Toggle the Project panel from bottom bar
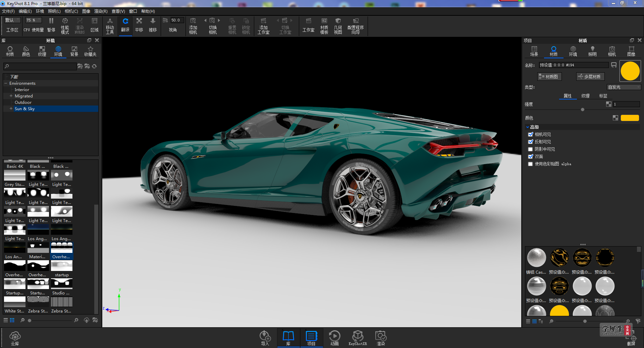The height and width of the screenshot is (348, 644). point(311,338)
